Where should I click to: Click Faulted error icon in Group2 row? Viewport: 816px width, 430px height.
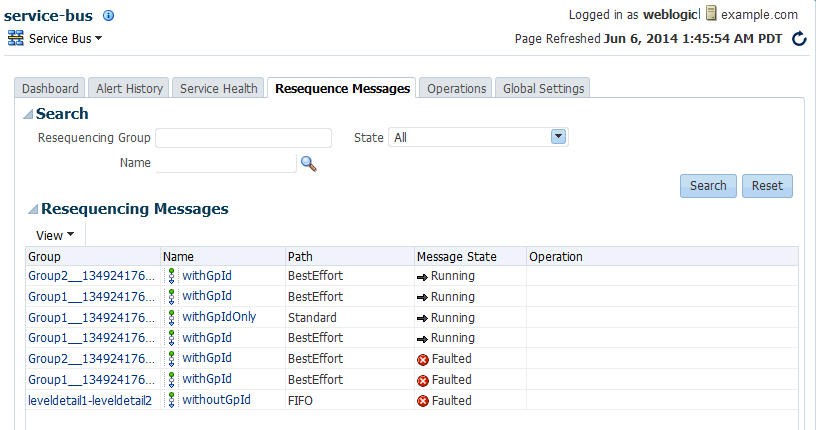coord(423,360)
